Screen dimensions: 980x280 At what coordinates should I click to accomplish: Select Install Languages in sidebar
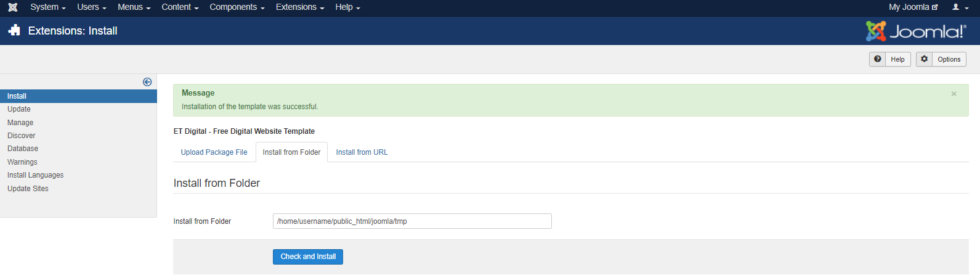[35, 175]
